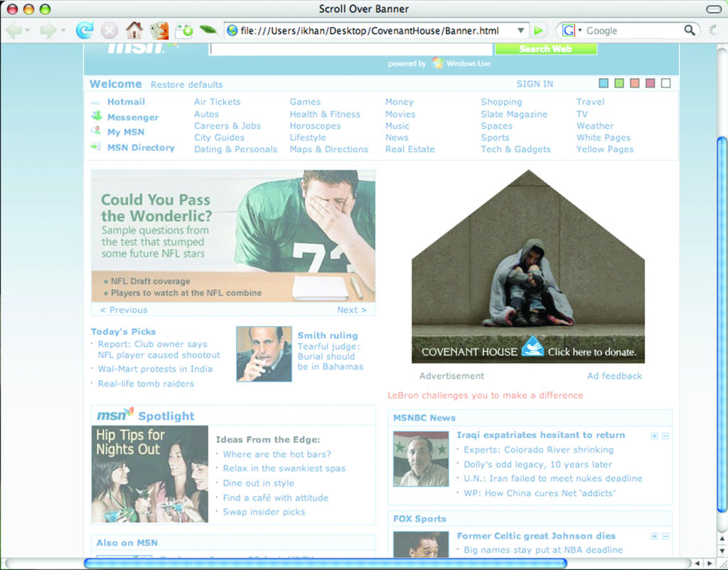Click the horizontal scrollbar right arrow
This screenshot has height=570, width=728.
(709, 563)
